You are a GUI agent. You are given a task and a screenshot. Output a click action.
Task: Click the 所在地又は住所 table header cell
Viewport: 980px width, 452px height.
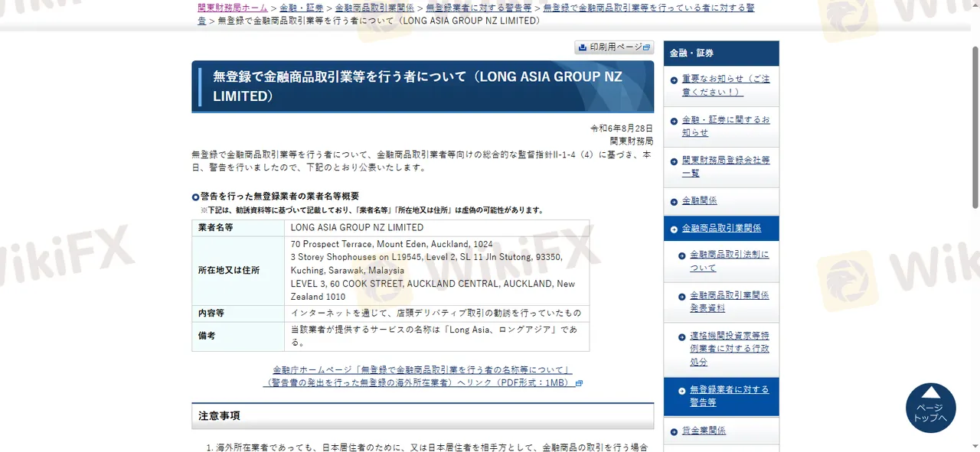tap(238, 271)
